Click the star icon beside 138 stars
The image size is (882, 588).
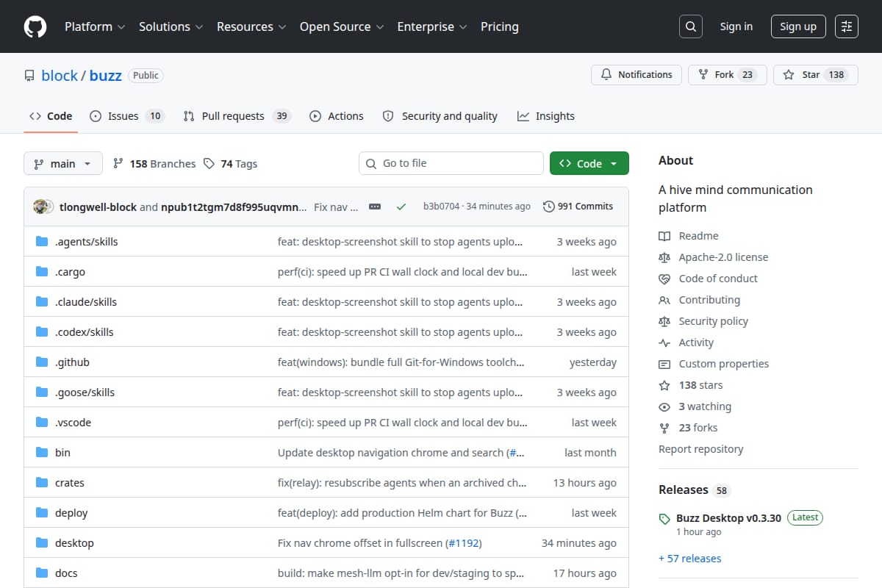(664, 385)
